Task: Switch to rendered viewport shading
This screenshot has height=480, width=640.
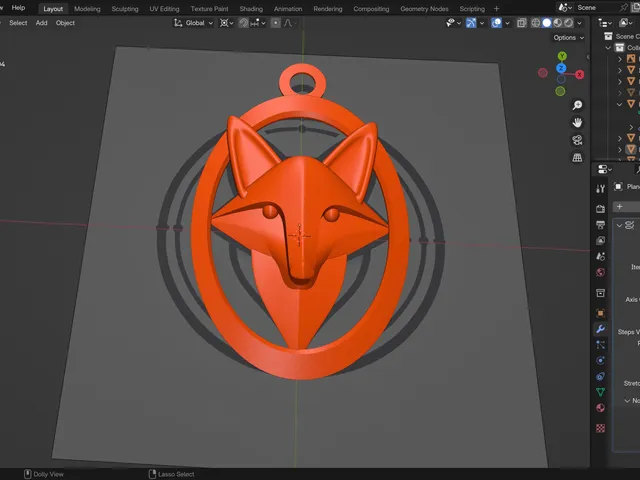Action: point(569,23)
